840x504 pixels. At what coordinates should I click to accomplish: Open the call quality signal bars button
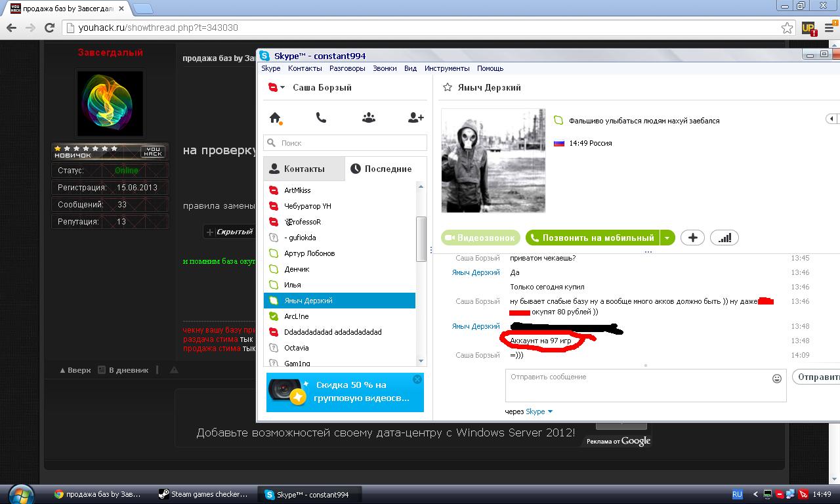pyautogui.click(x=724, y=238)
